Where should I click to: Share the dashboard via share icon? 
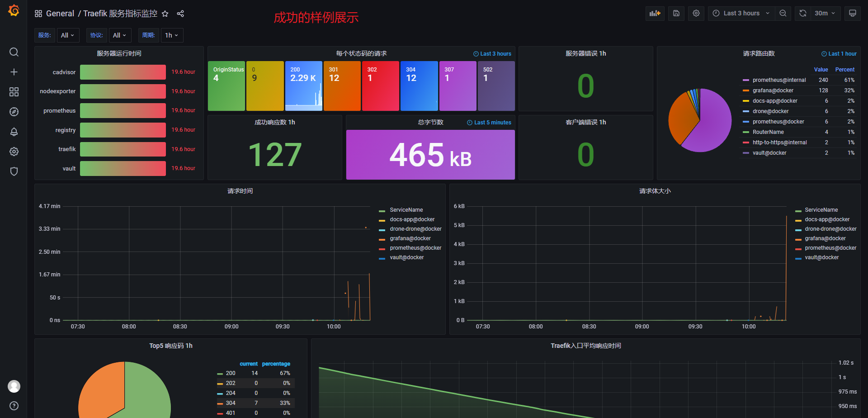coord(180,14)
